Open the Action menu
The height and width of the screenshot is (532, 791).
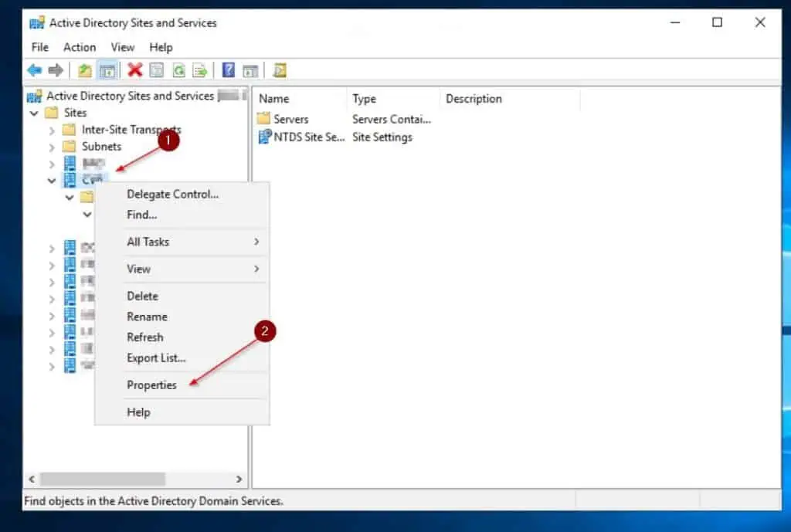[x=80, y=47]
